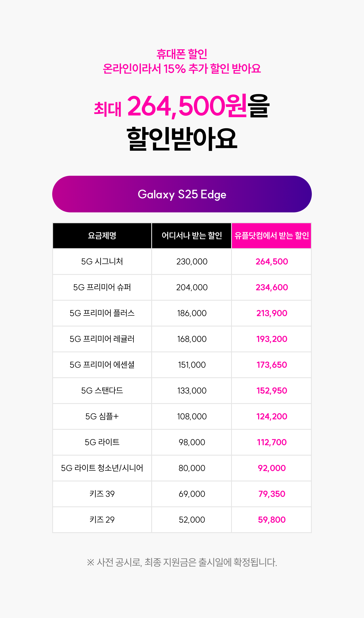Viewport: 364px width, 618px height.
Task: Select the 5G 프리미어 슈퍼 plan
Action: 102,287
